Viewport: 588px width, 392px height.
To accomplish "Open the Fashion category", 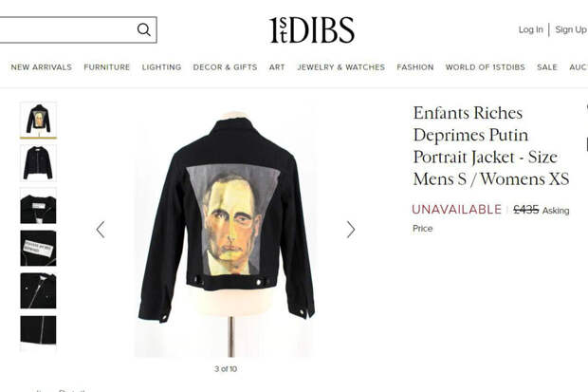I will click(415, 67).
